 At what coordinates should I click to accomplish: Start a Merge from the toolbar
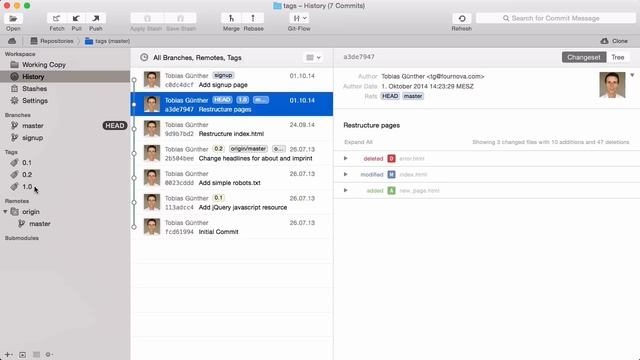231,18
